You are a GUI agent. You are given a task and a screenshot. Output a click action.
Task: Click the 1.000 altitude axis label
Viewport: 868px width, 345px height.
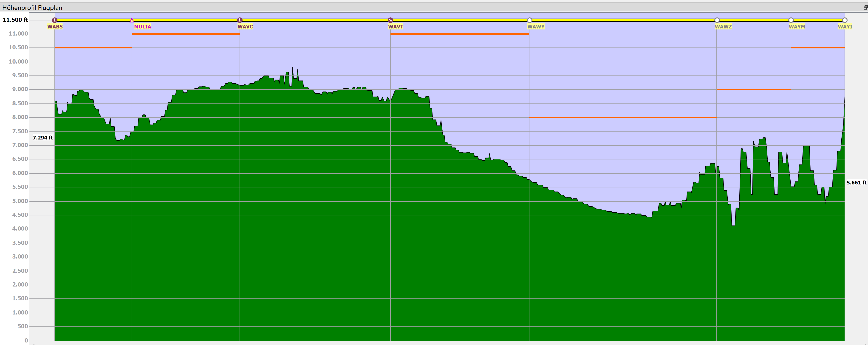pos(20,312)
